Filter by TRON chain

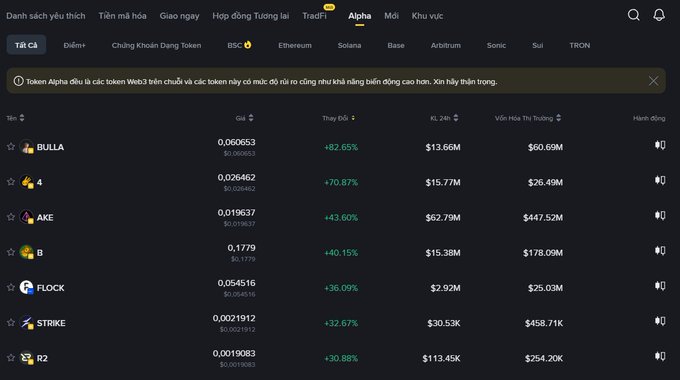(579, 45)
